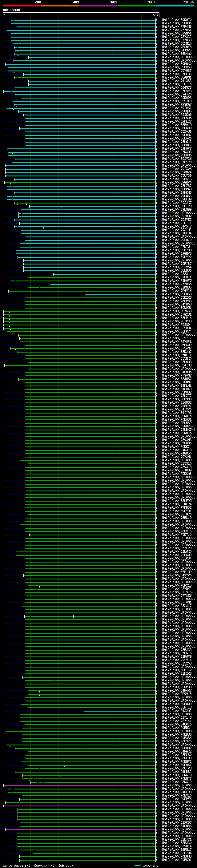Click the green ~80% identity legend segment
Screen dimensions: 197x868
pos(137,6)
